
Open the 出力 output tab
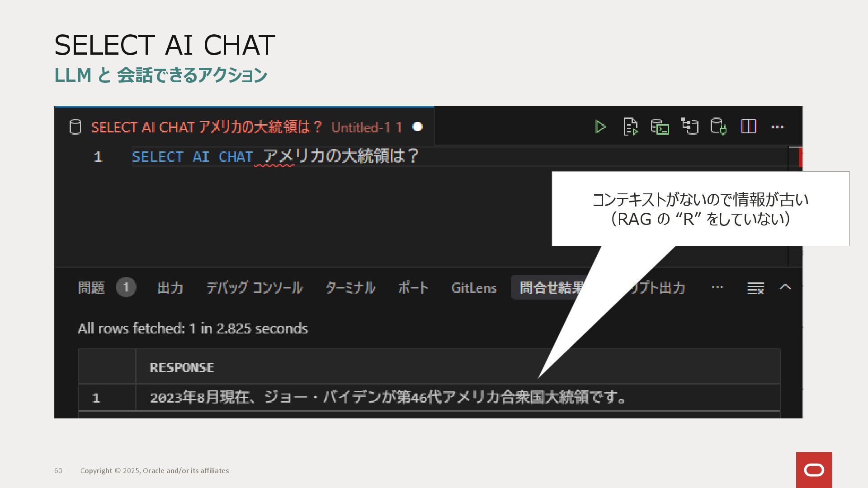170,288
